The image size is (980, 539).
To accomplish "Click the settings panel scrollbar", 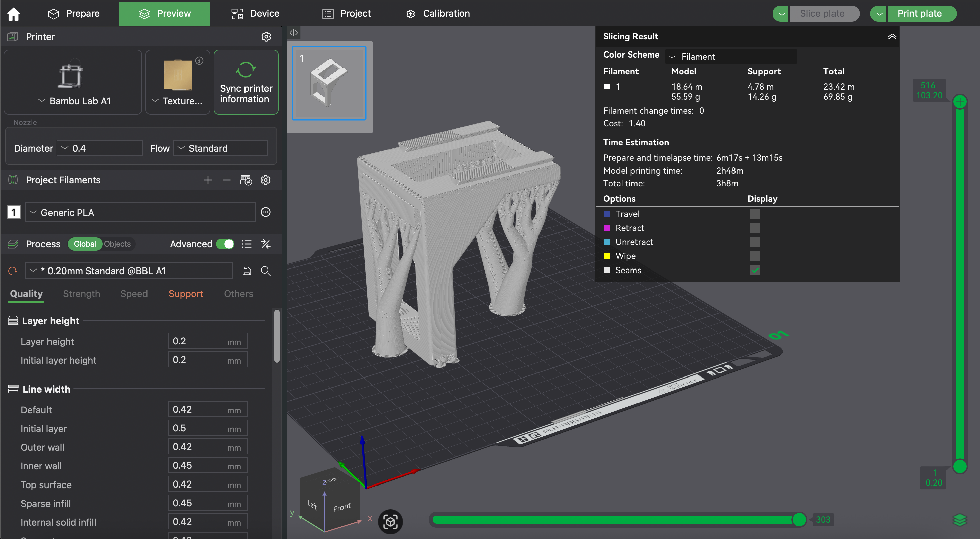I will pos(277,336).
